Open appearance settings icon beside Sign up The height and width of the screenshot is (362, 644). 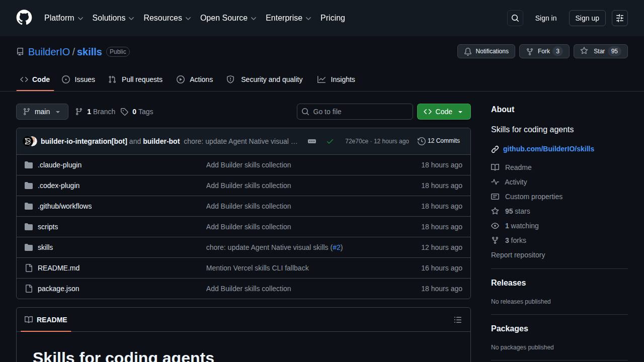620,18
